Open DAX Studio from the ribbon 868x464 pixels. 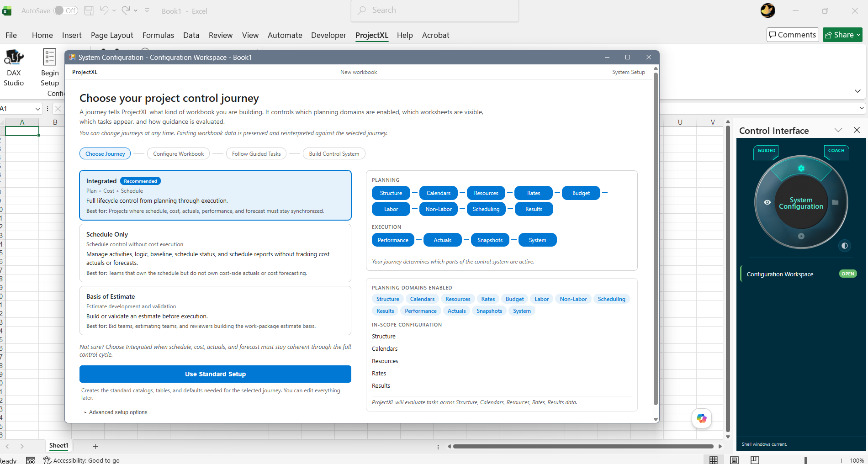point(14,68)
